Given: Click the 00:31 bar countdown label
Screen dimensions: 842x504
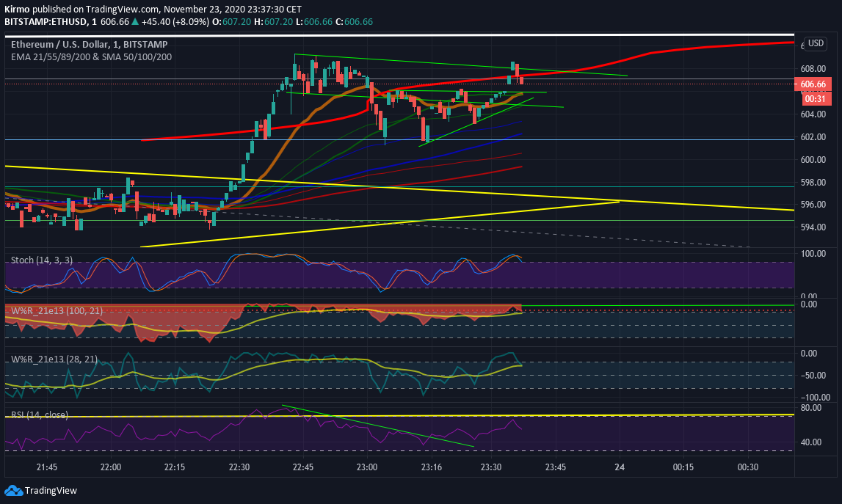Looking at the screenshot, I should [x=816, y=99].
